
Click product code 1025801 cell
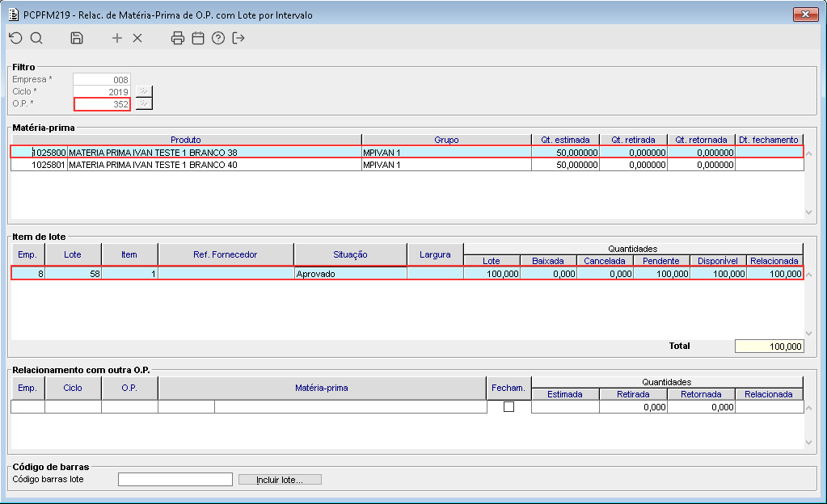40,165
